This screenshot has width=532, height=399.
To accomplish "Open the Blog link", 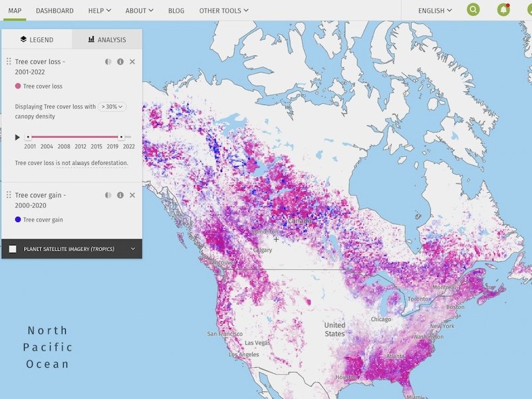I will click(x=176, y=11).
